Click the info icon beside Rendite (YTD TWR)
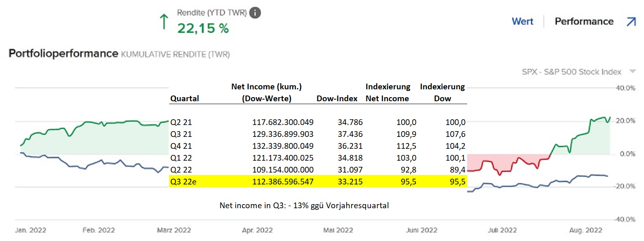The height and width of the screenshot is (241, 644). pyautogui.click(x=255, y=13)
